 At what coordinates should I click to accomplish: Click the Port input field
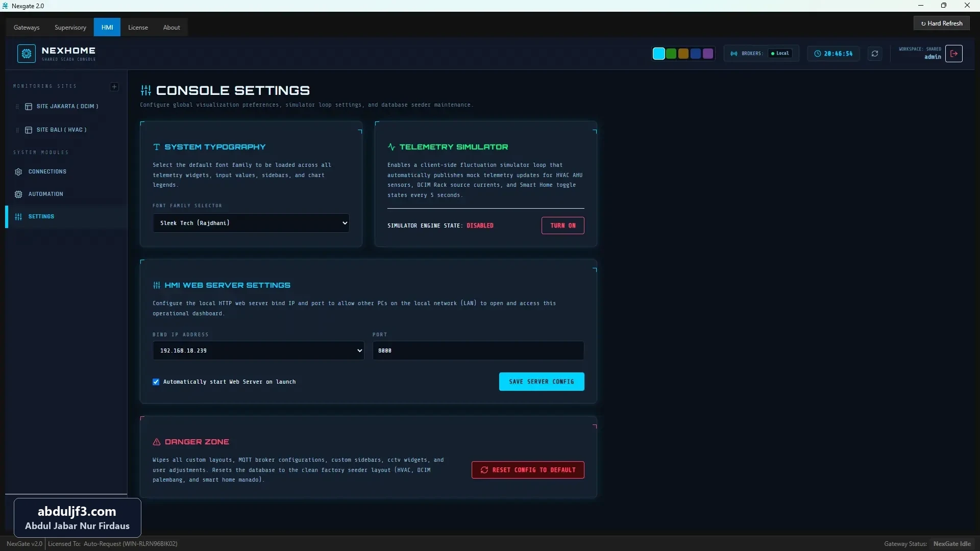[x=478, y=350]
